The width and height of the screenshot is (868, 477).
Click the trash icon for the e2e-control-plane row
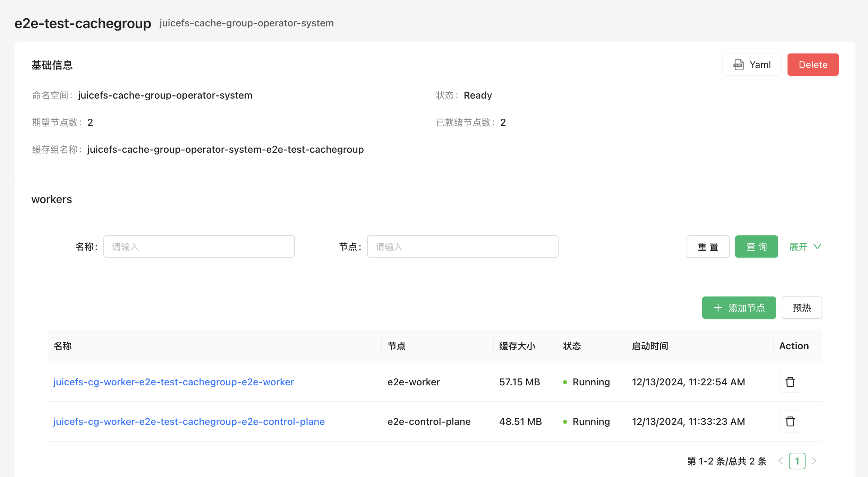pos(790,421)
